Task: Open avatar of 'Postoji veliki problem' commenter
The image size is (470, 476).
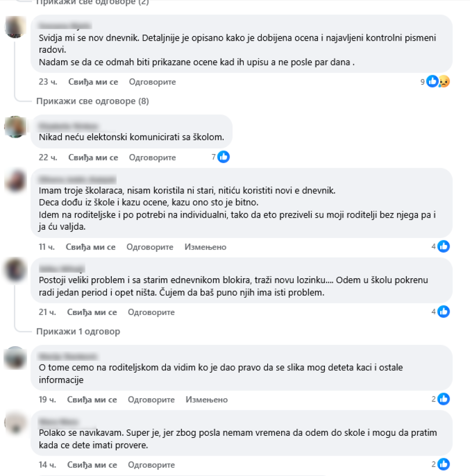Action: coord(15,270)
